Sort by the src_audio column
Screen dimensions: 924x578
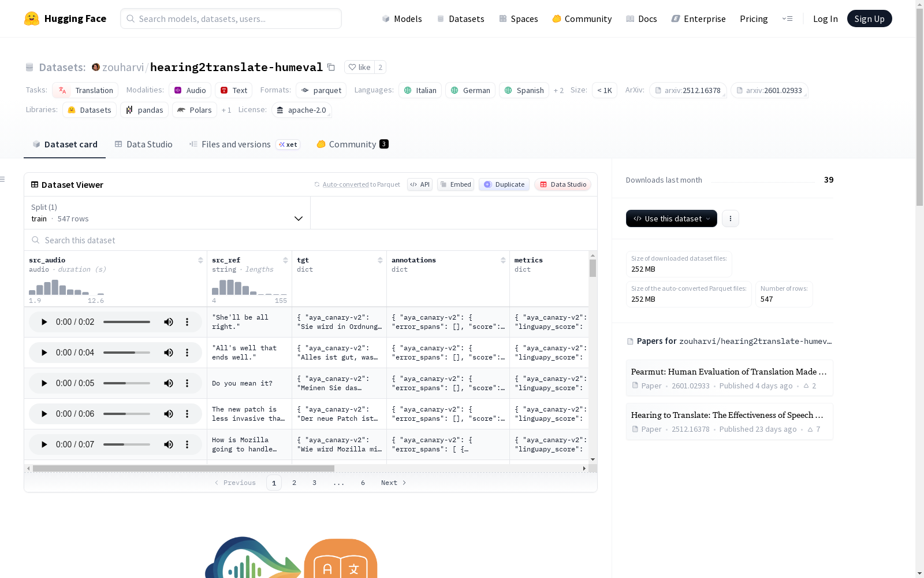click(200, 260)
